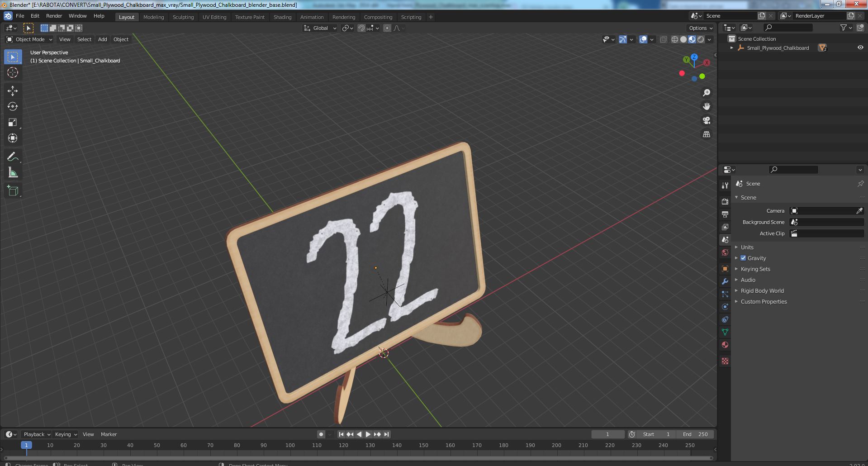Click the Pan view hand icon
The height and width of the screenshot is (466, 868).
coord(707,106)
